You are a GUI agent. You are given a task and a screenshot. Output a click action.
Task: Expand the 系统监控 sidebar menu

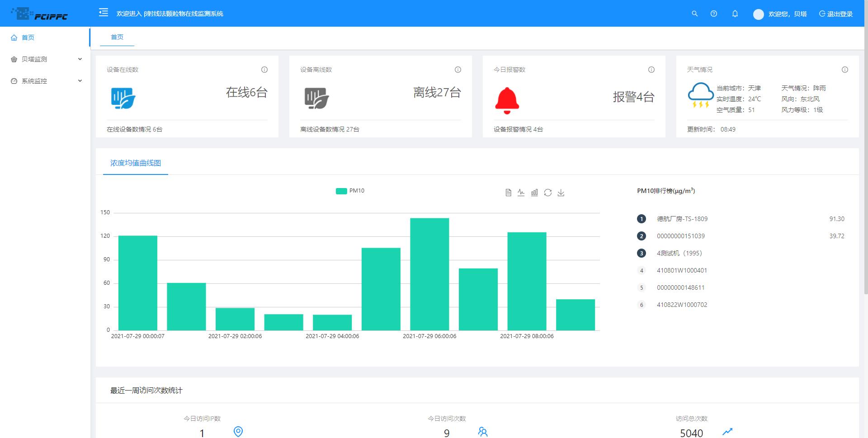pos(45,81)
